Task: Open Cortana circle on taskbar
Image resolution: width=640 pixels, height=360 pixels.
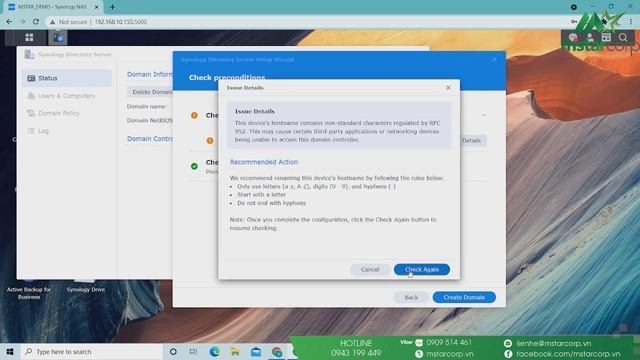Action: (x=173, y=351)
